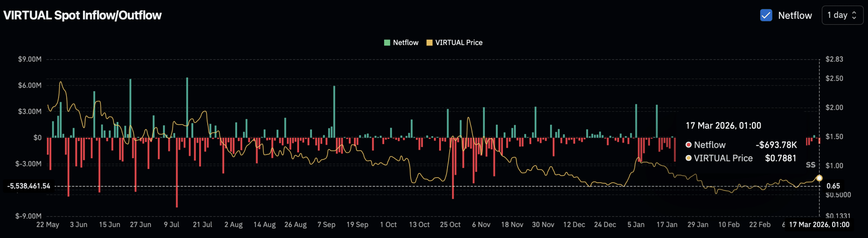This screenshot has width=868, height=238.
Task: Click the yellow VIRTUAL Price legend swatch
Action: 429,42
